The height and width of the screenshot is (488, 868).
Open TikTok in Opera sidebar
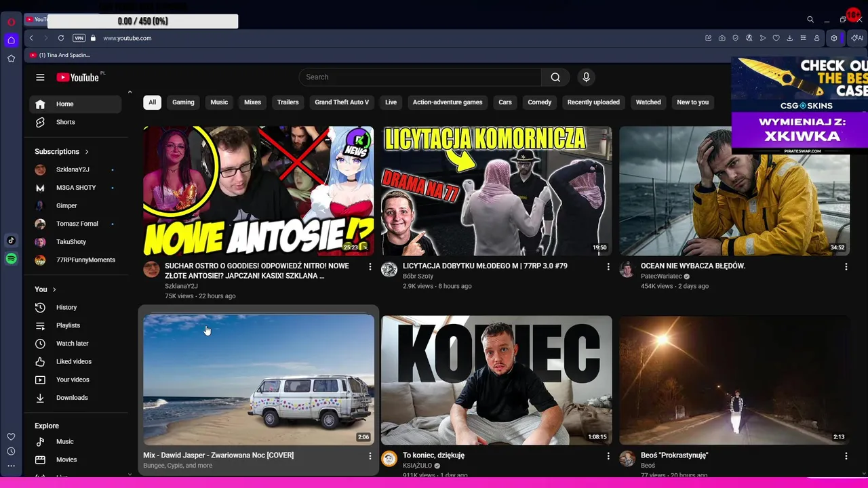(11, 240)
